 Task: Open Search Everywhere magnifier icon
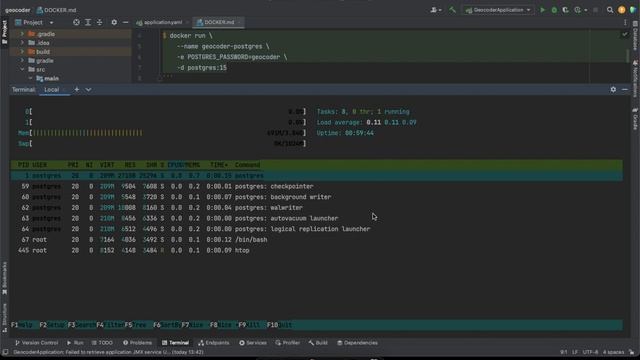pyautogui.click(x=610, y=10)
